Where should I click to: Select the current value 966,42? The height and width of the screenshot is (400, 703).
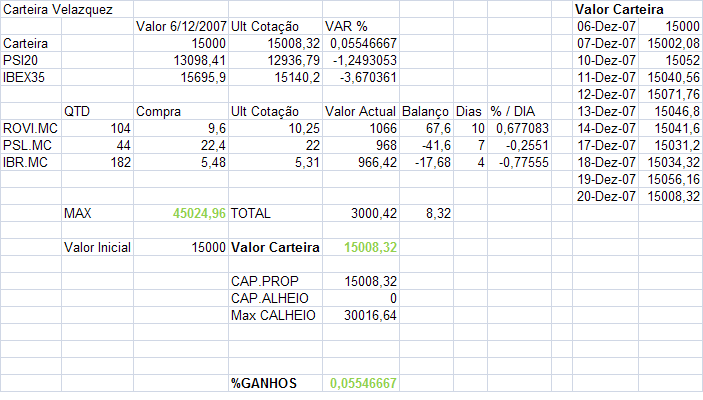[x=377, y=163]
